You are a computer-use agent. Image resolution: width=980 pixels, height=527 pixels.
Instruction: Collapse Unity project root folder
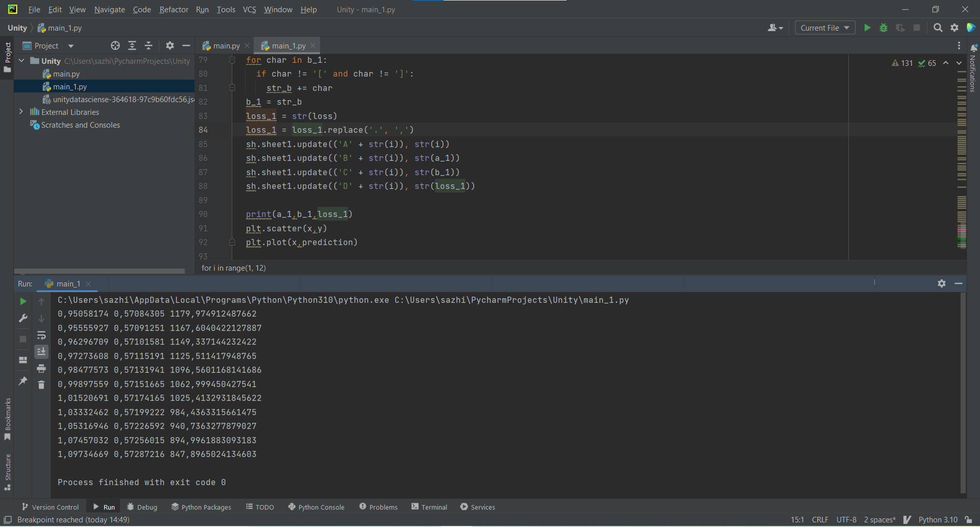point(21,61)
